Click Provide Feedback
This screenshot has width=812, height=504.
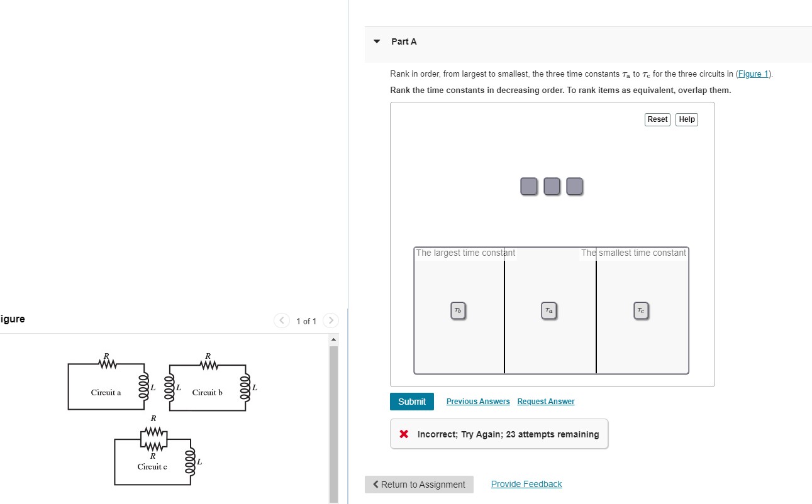[526, 484]
